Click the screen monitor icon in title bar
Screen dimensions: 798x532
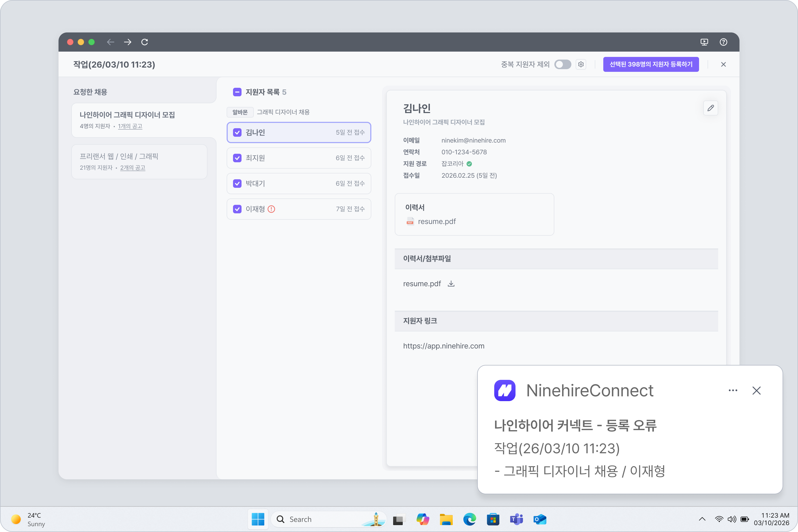coord(704,42)
